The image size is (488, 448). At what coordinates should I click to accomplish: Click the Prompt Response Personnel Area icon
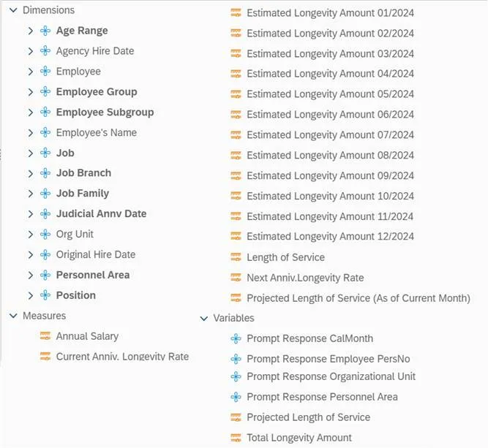pos(236,397)
